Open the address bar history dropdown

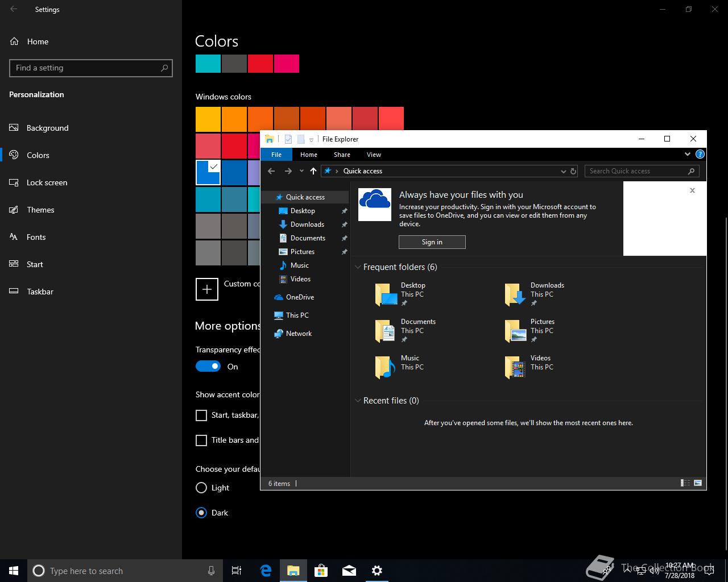click(x=564, y=171)
